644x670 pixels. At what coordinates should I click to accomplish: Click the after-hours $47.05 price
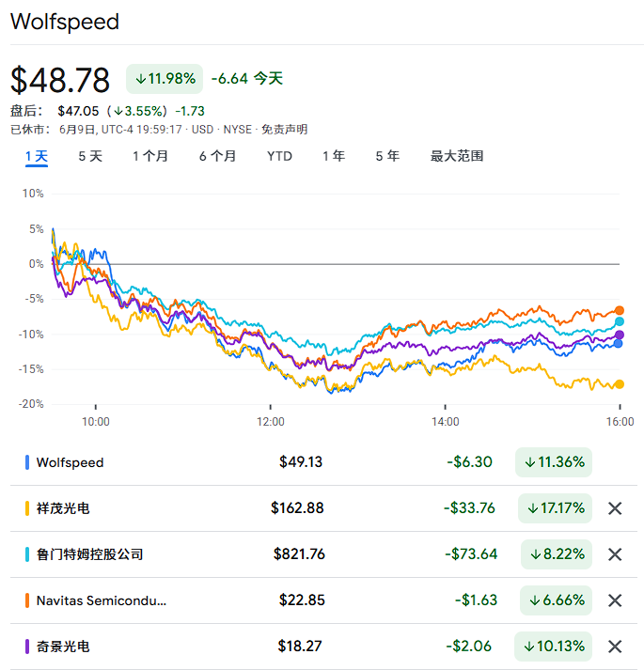[78, 112]
